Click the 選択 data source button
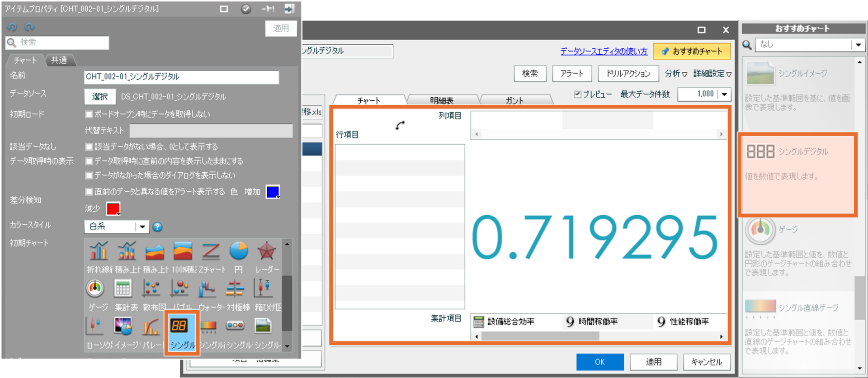 pos(100,96)
